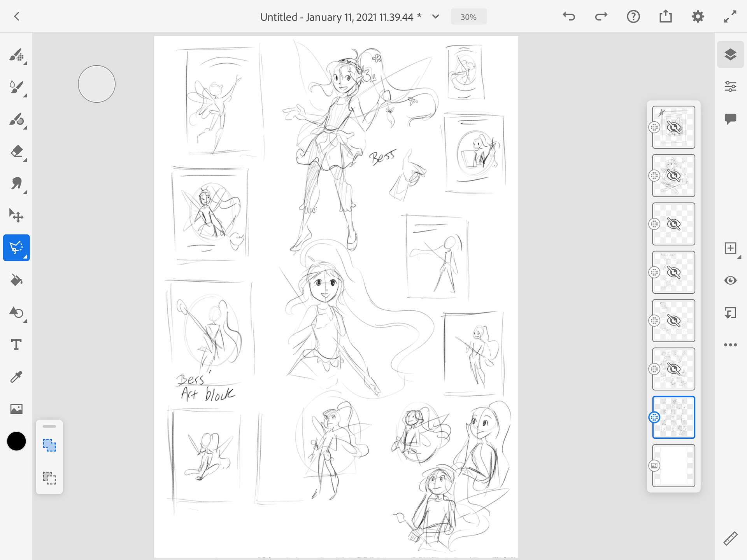Select the pixel brush tool
The height and width of the screenshot is (560, 747).
click(x=16, y=55)
